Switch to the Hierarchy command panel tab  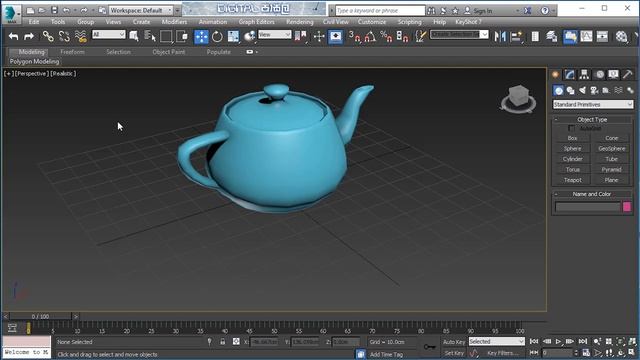584,74
